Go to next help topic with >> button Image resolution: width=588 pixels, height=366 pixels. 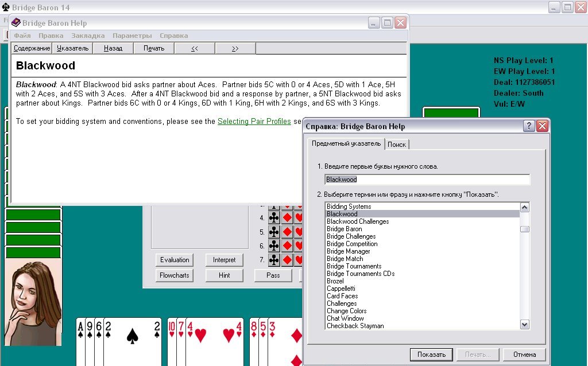click(x=235, y=48)
